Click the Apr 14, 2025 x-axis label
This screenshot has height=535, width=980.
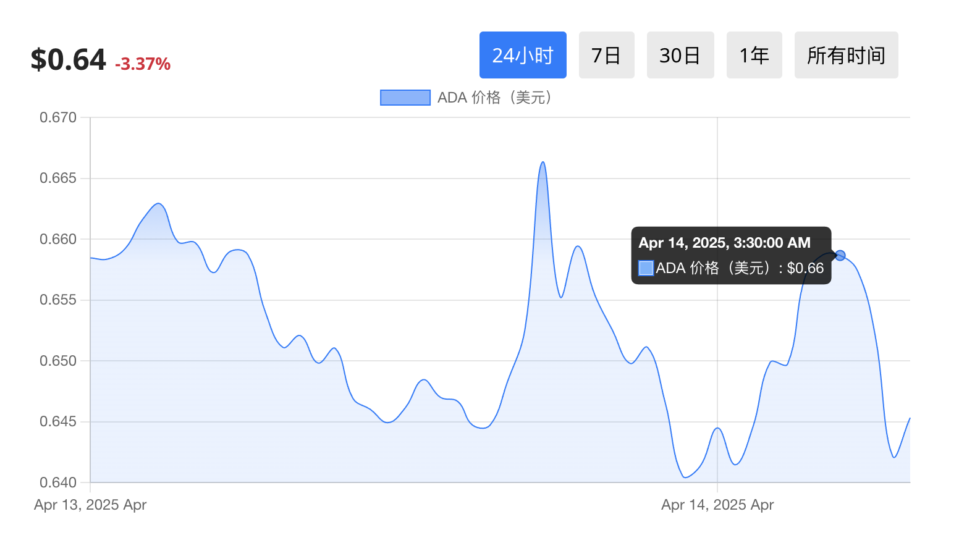pos(717,505)
